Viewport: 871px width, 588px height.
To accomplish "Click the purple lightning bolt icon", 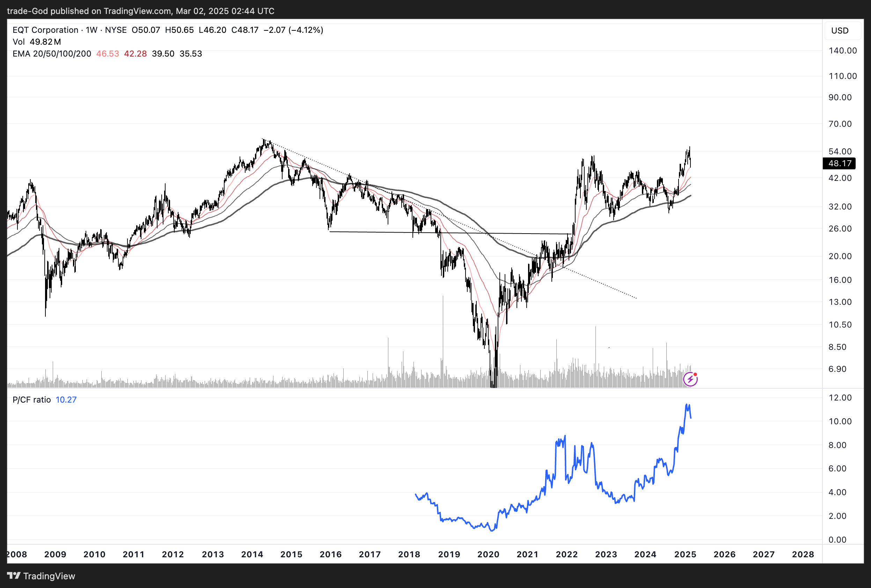I will [x=690, y=379].
